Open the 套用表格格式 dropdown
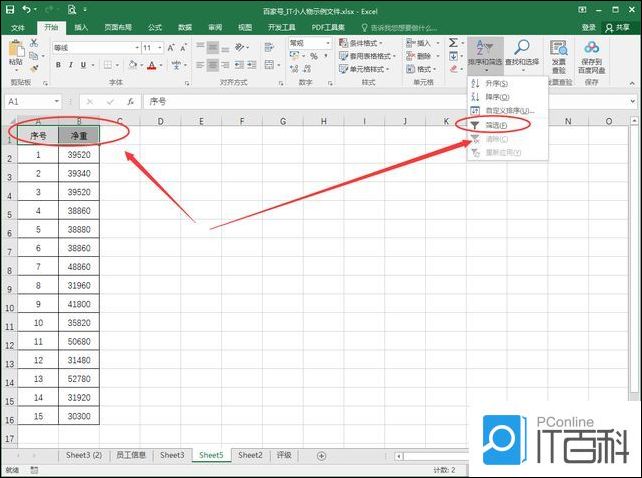This screenshot has width=642, height=478. click(x=367, y=56)
